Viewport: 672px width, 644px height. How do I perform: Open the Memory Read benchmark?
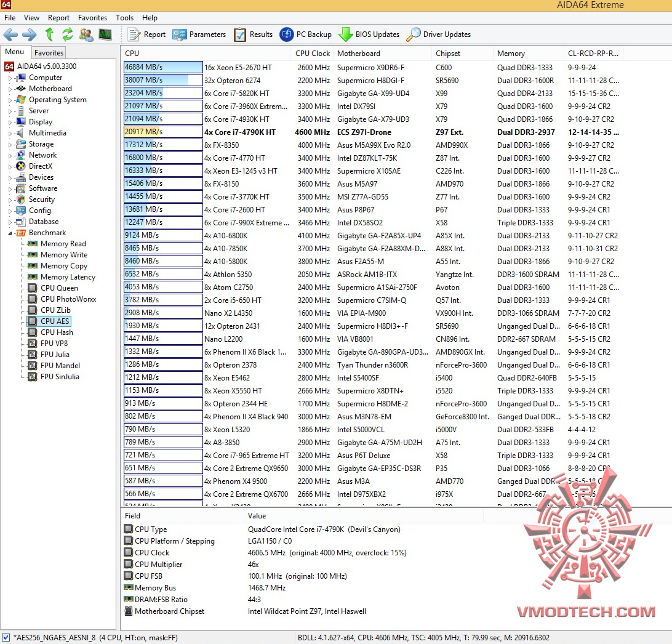(63, 244)
